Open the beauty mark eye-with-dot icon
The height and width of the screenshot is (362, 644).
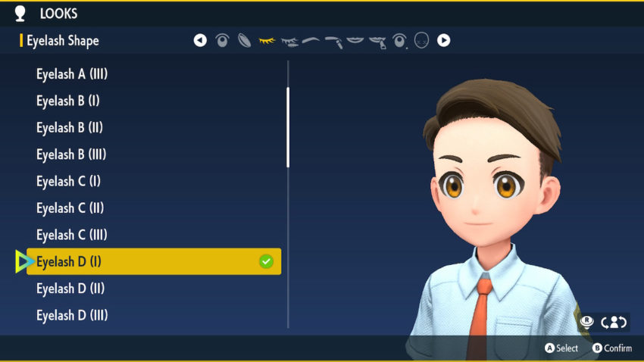[399, 41]
